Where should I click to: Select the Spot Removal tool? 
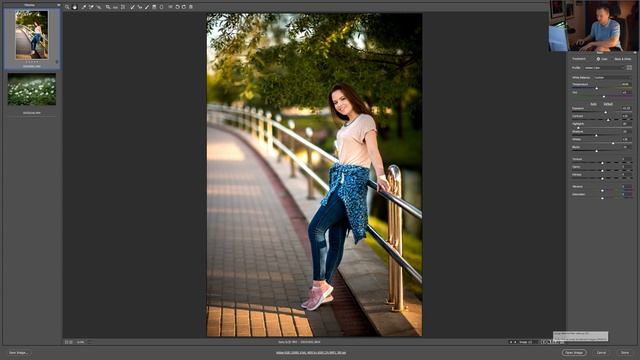pos(132,7)
